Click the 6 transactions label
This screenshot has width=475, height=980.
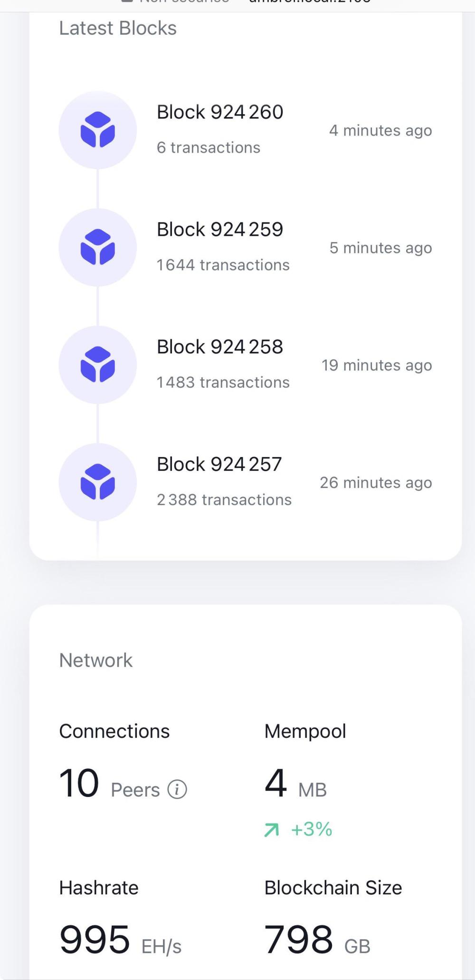209,148
